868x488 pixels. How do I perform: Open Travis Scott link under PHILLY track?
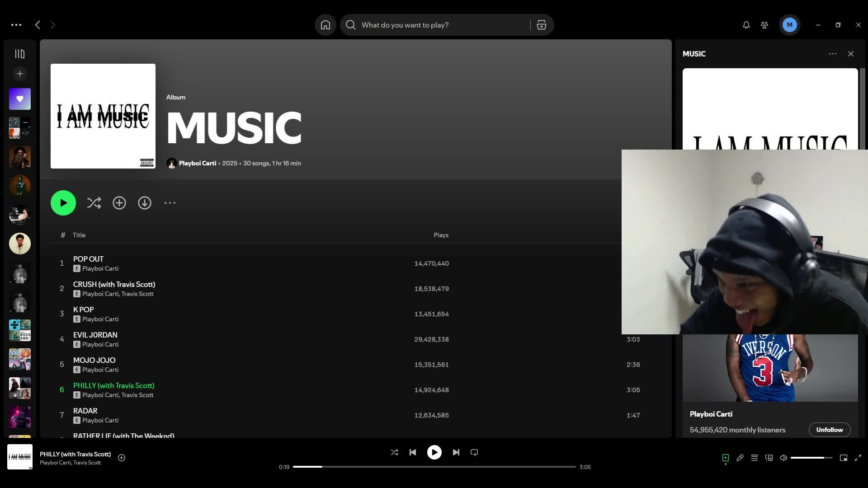click(x=137, y=395)
